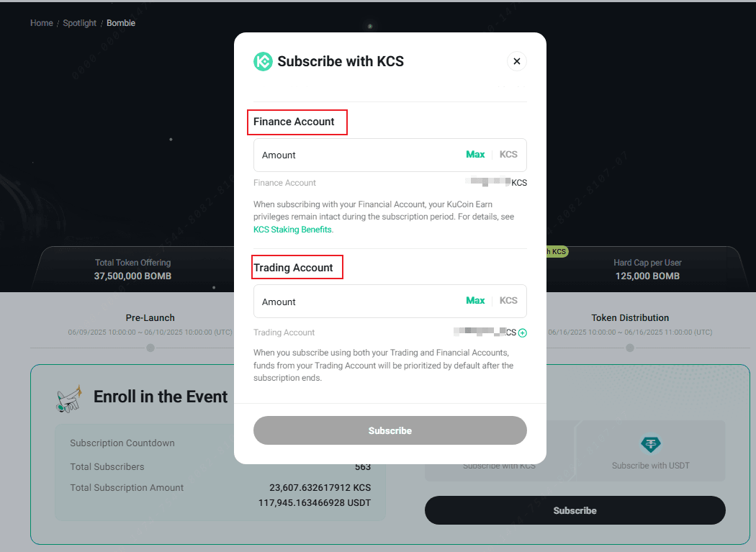Click the Finance Account section heading
Screen dimensions: 756x552
(294, 122)
